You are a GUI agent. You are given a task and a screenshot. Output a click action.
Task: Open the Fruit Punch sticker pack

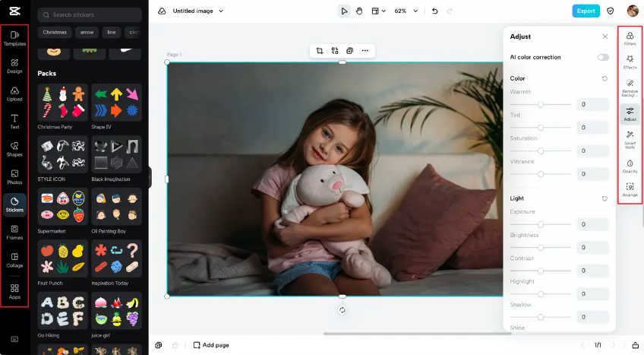(x=62, y=259)
